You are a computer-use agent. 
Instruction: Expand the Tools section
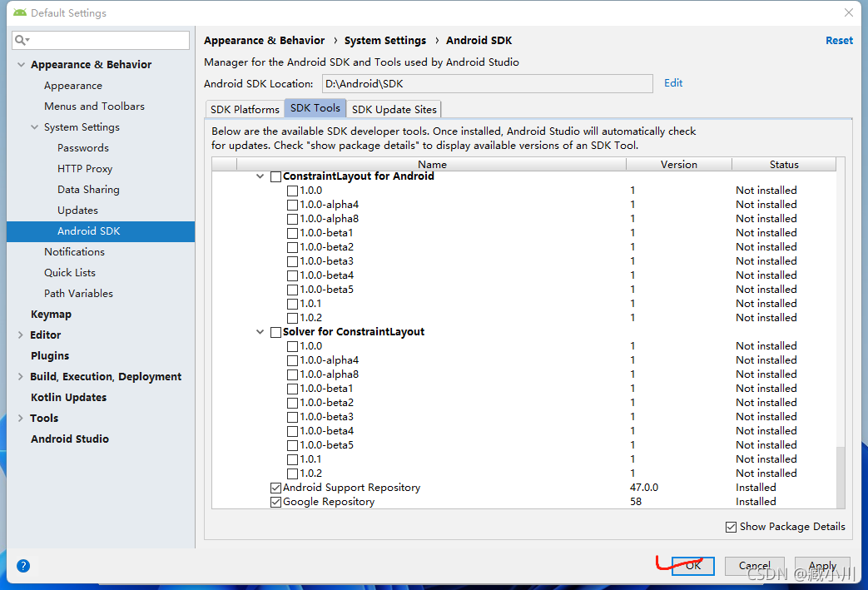[21, 418]
